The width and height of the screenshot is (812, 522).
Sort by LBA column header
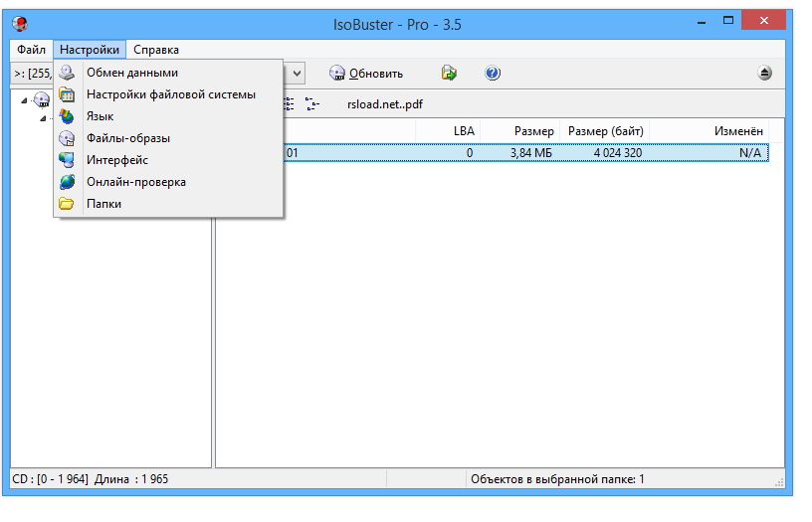tap(449, 131)
